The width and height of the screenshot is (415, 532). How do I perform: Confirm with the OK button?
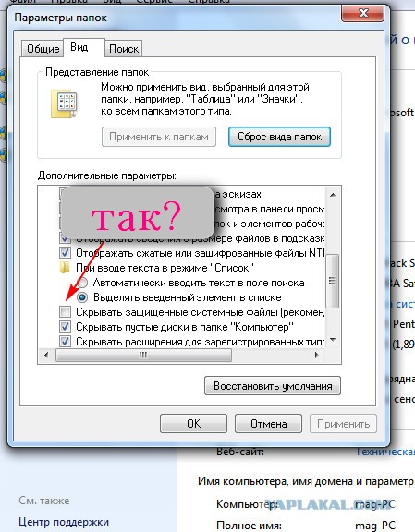193,424
